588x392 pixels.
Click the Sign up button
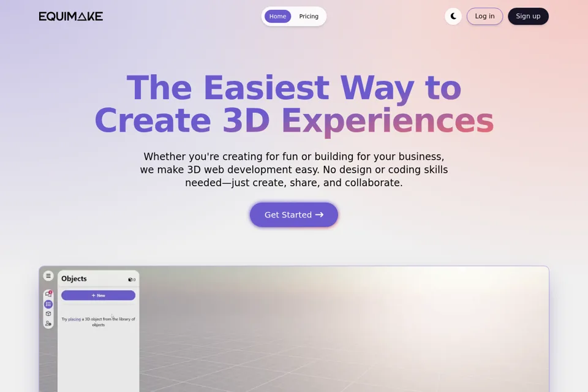[x=528, y=16]
